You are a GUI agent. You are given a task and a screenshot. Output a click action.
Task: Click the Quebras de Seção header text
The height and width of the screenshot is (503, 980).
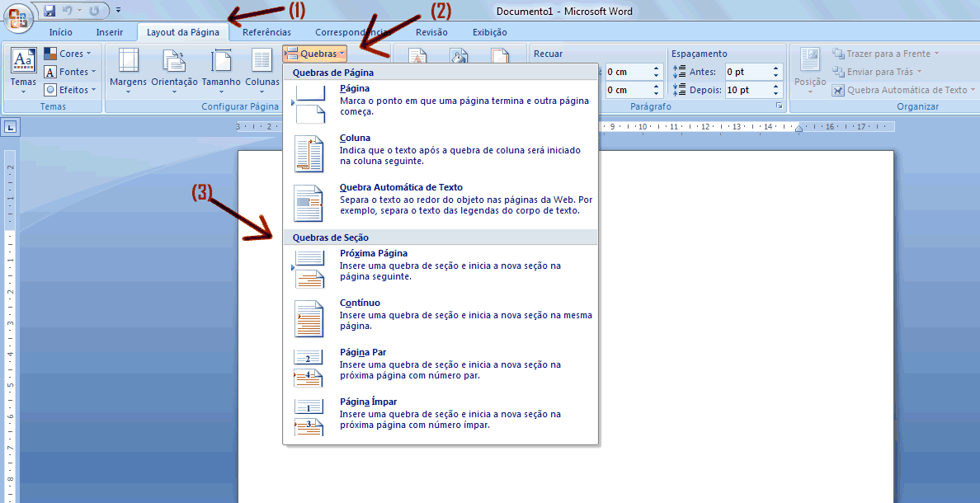[331, 237]
